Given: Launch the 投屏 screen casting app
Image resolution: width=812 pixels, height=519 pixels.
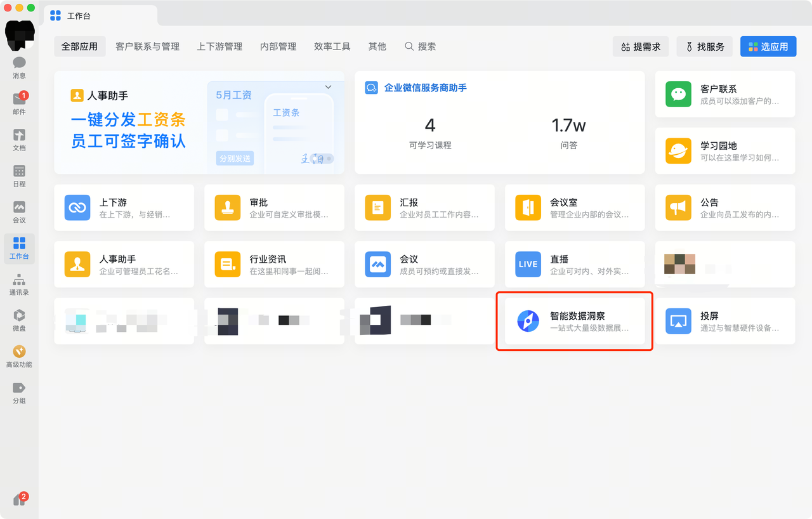Looking at the screenshot, I should point(725,321).
